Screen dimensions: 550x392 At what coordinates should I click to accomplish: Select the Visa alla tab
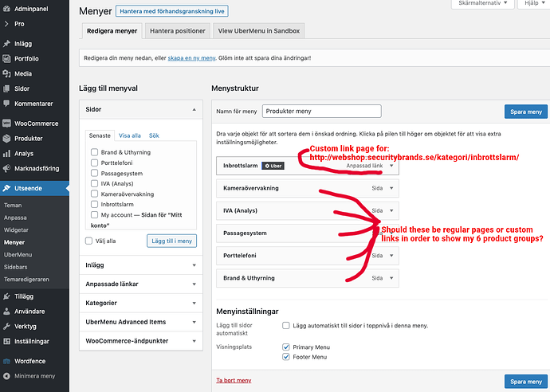(130, 135)
